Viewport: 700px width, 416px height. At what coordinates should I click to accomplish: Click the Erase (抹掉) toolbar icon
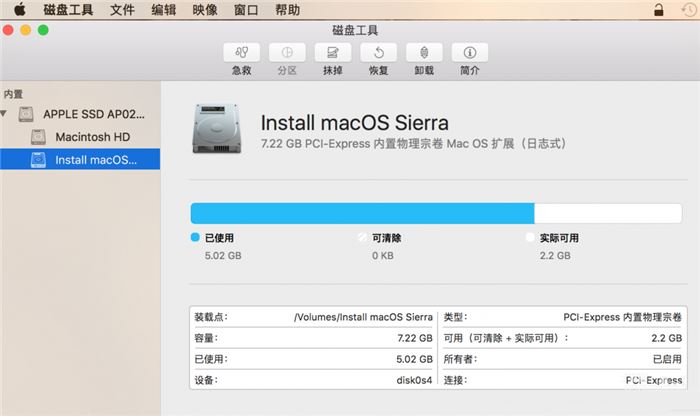tap(333, 53)
